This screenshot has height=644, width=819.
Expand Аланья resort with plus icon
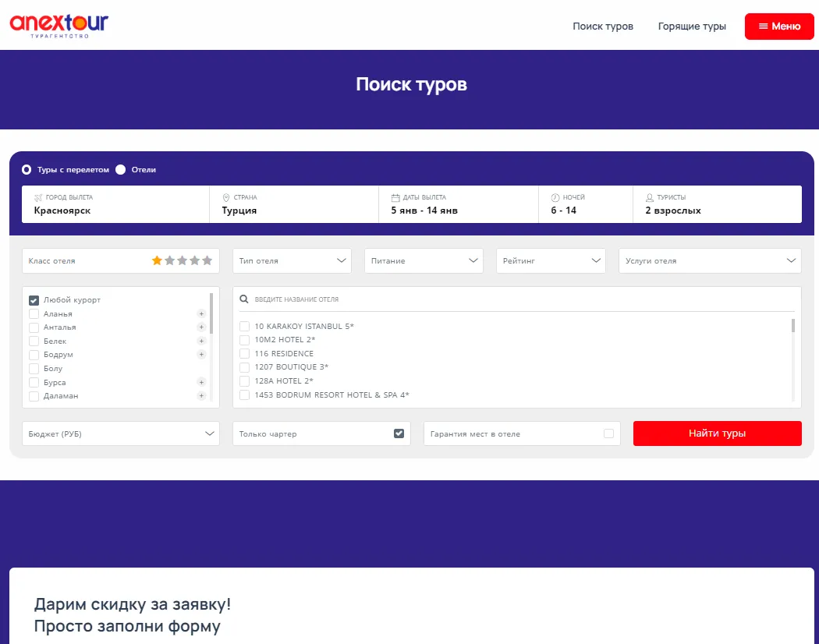pyautogui.click(x=201, y=314)
